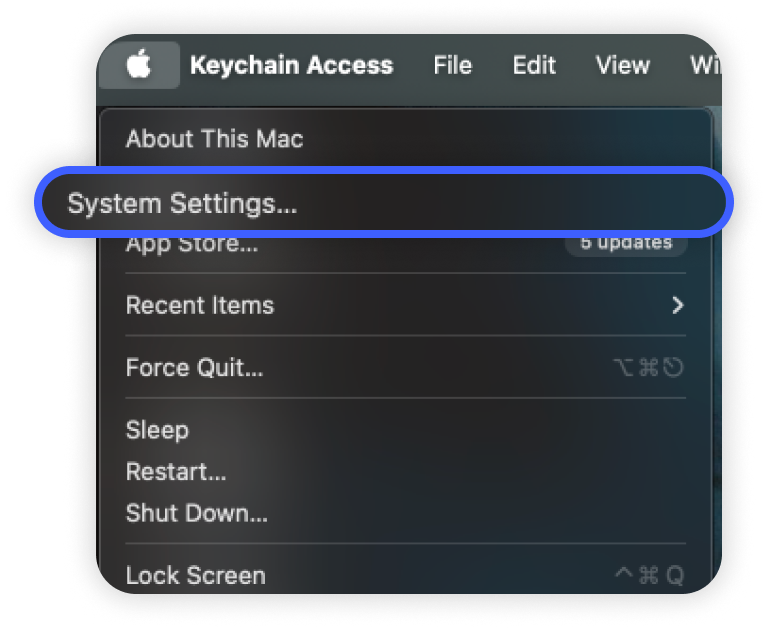Choose Force Quit... from the menu
The width and height of the screenshot is (768, 628).
194,368
